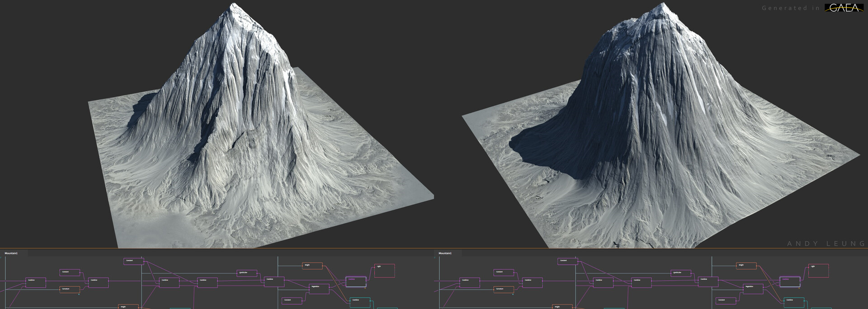Screen dimensions: 868x309
Task: Click the Andy Leung watermark text
Action: pyautogui.click(x=826, y=243)
